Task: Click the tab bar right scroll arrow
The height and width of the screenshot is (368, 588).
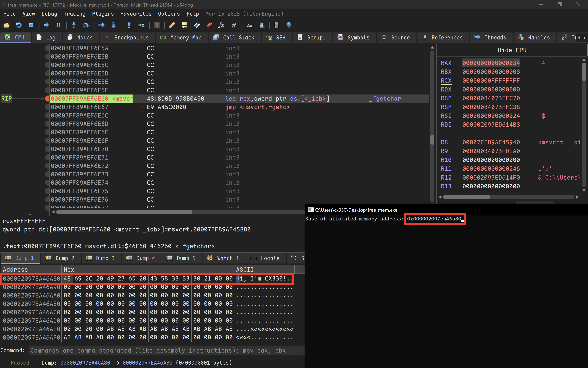Action: tap(585, 38)
